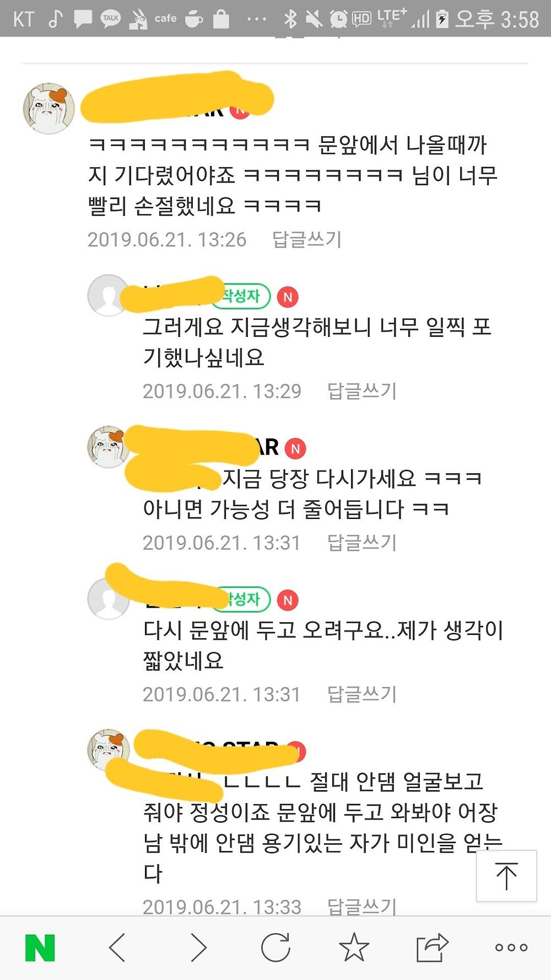Go back with the left arrow

pos(117,947)
